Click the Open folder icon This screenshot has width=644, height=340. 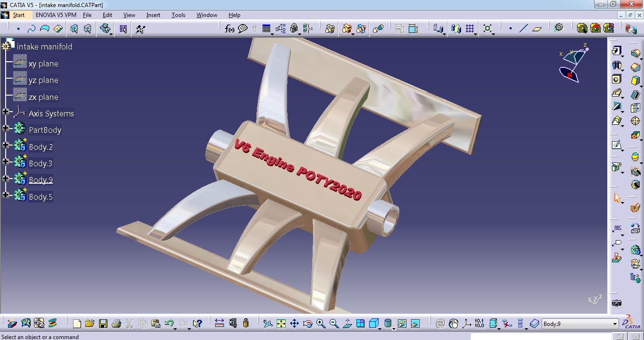point(90,323)
